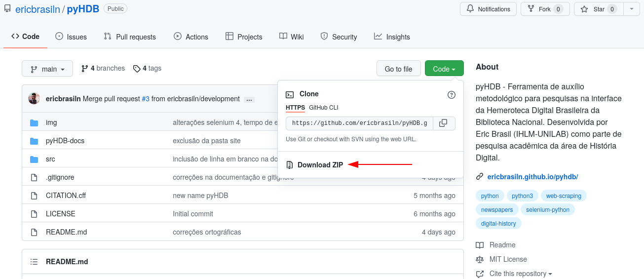Open the Actions tab

pos(191,37)
